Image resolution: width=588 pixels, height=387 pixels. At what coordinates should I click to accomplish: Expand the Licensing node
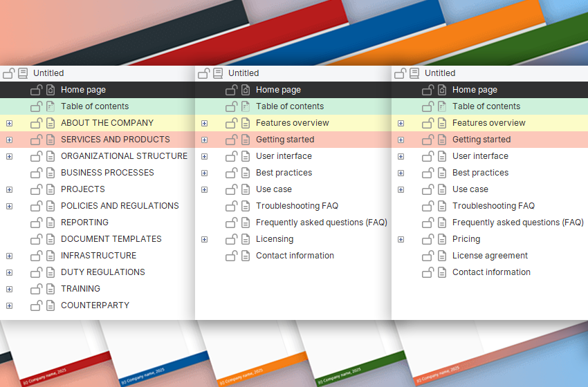pyautogui.click(x=204, y=239)
